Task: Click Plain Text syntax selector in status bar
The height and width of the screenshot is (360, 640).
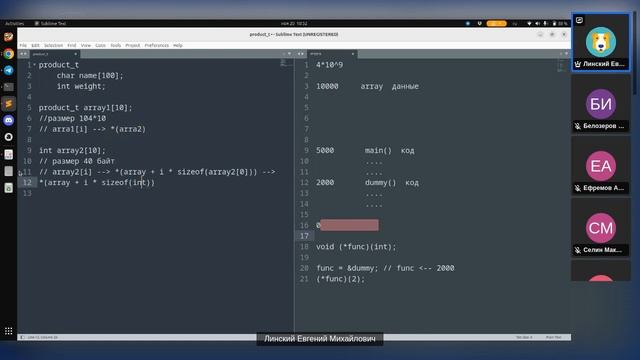Action: tap(553, 337)
